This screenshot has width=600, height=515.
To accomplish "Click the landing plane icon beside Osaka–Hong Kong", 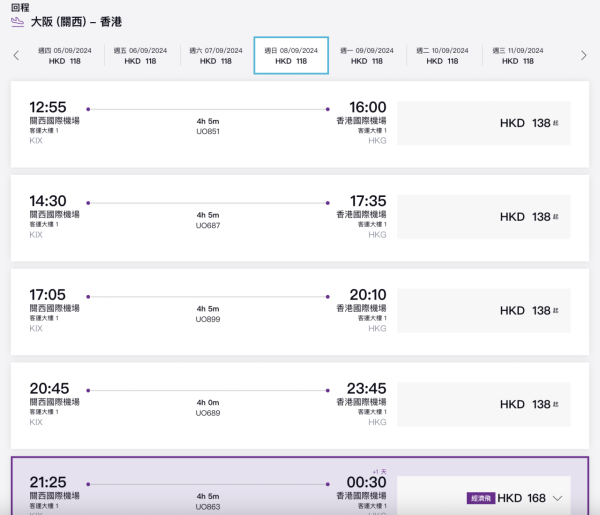I will [17, 22].
